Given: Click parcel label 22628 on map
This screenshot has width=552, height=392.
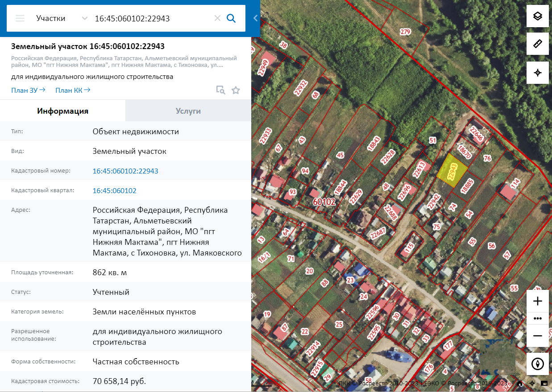Looking at the screenshot, I should tap(387, 158).
